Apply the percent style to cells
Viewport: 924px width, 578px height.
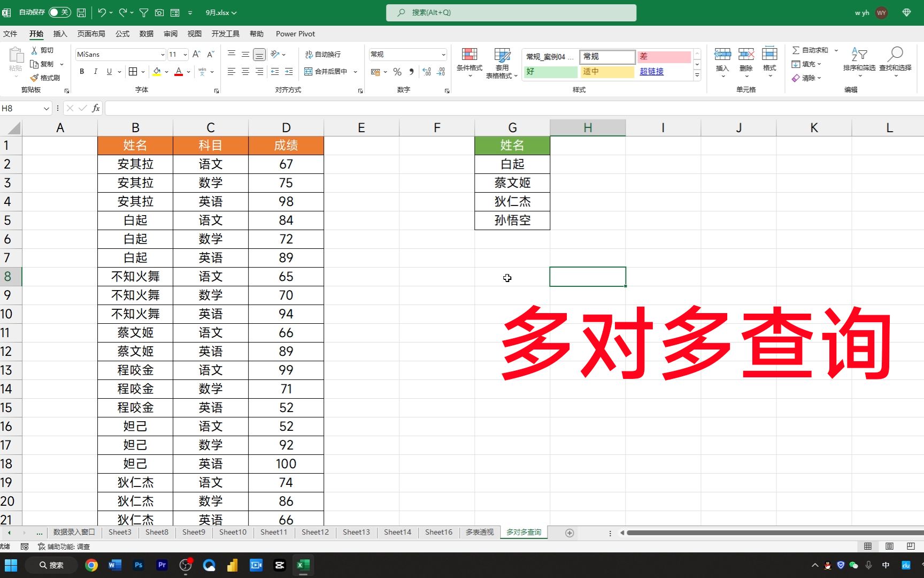click(397, 71)
